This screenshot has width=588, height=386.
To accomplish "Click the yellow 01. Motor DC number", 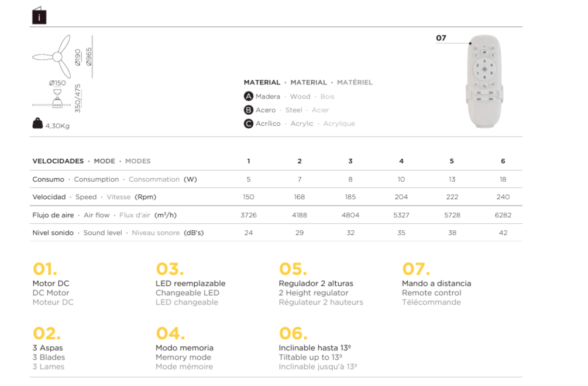I will [x=45, y=269].
